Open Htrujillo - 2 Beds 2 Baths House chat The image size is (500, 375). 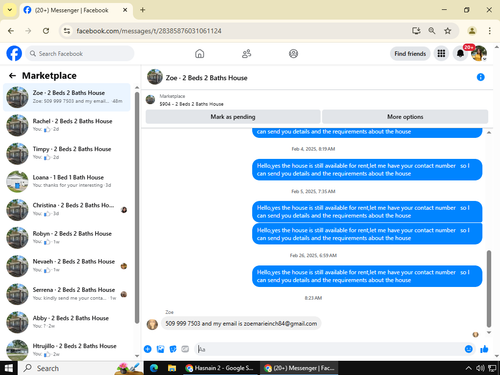(x=67, y=349)
